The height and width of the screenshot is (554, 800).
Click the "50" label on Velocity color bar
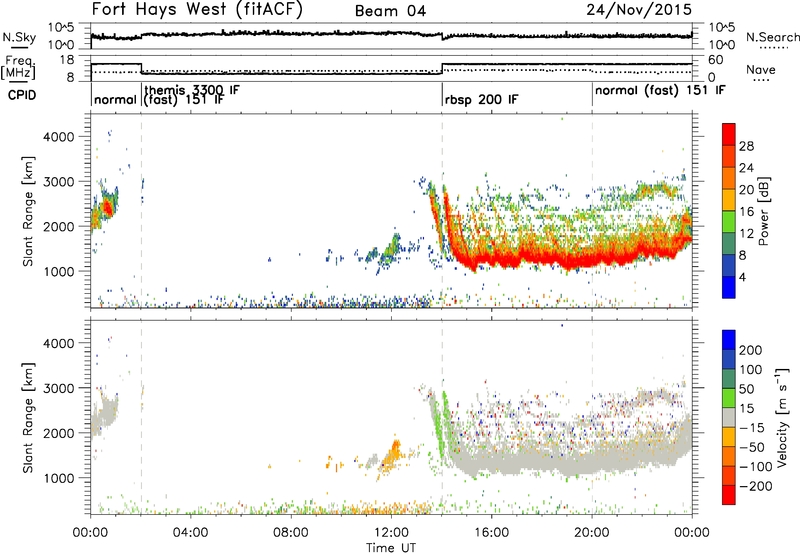click(746, 389)
